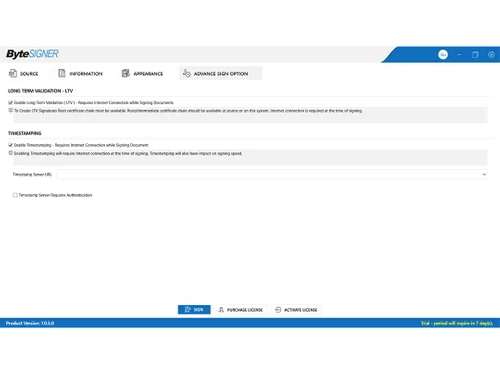
Task: Open the Purchase License button
Action: [x=241, y=310]
